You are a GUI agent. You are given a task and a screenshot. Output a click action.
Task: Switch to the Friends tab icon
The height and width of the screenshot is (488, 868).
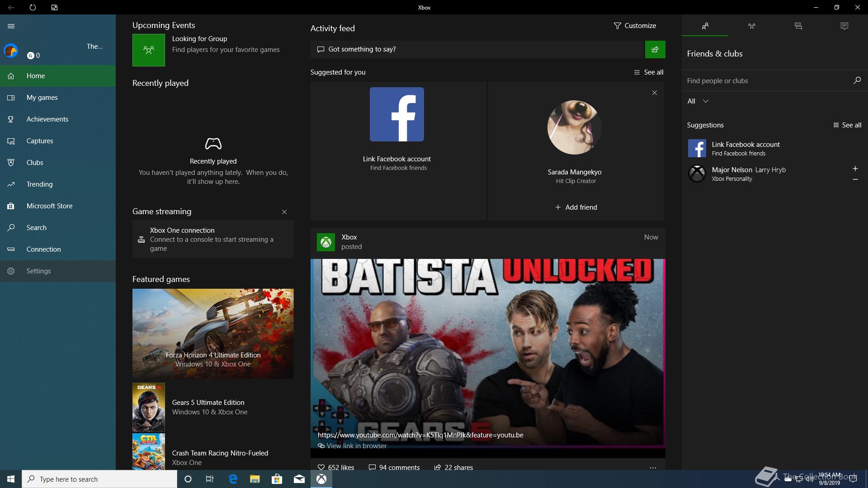tap(705, 26)
